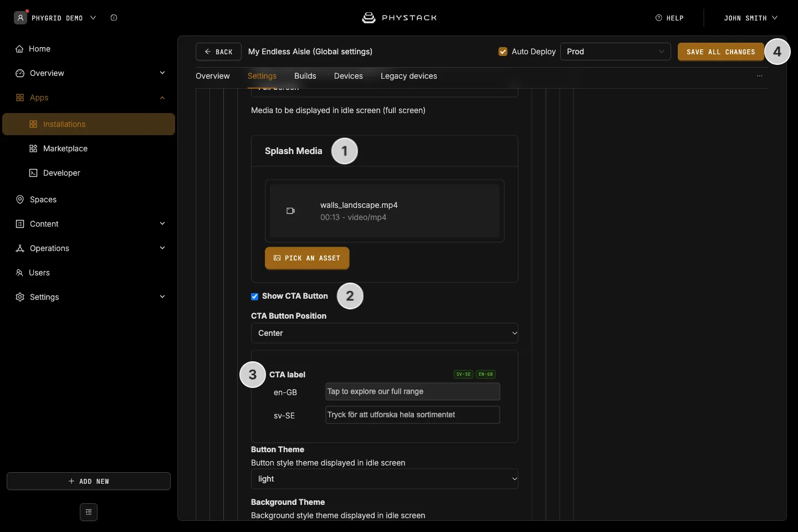Open the Help link
Viewport: 798px width, 532px height.
(669, 18)
